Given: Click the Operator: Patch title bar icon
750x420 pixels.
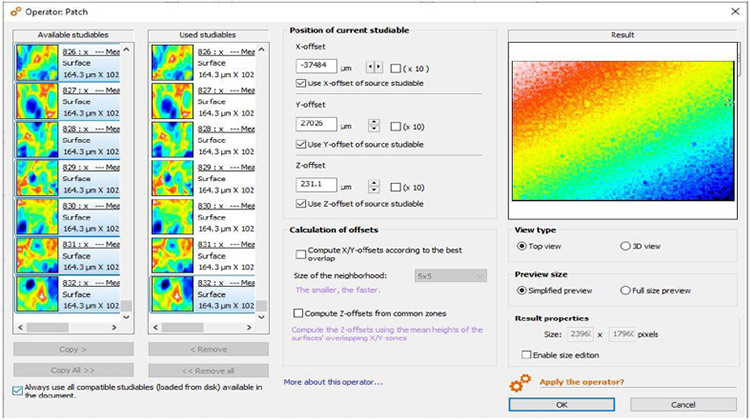Looking at the screenshot, I should point(9,8).
